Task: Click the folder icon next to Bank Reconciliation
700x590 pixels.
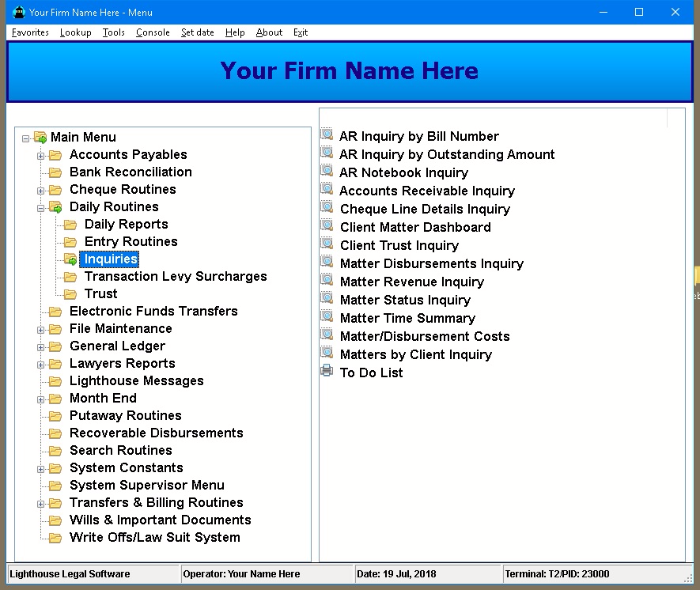Action: [x=55, y=172]
